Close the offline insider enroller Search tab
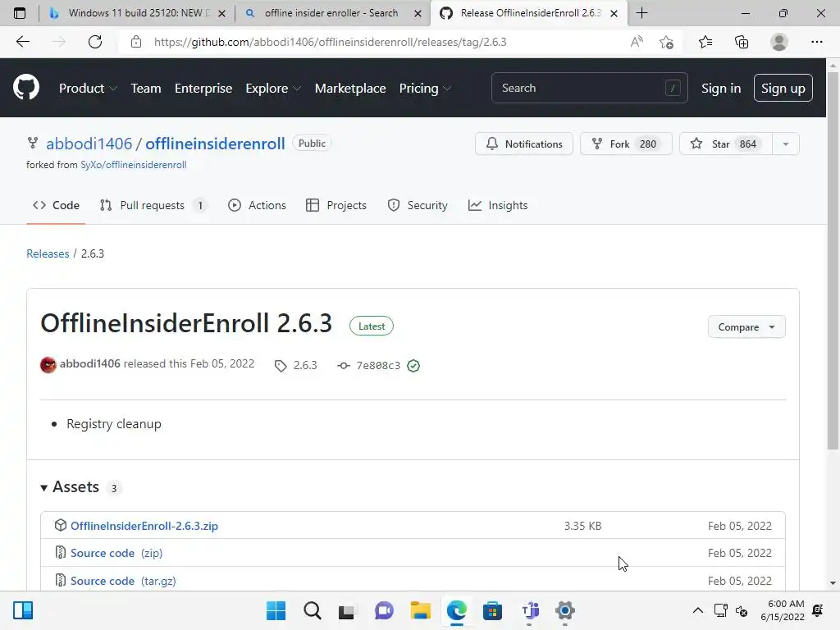The width and height of the screenshot is (840, 630). (418, 13)
